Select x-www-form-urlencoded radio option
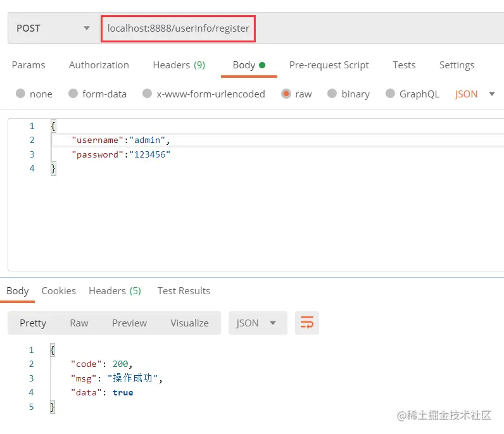The image size is (504, 434). pos(148,94)
